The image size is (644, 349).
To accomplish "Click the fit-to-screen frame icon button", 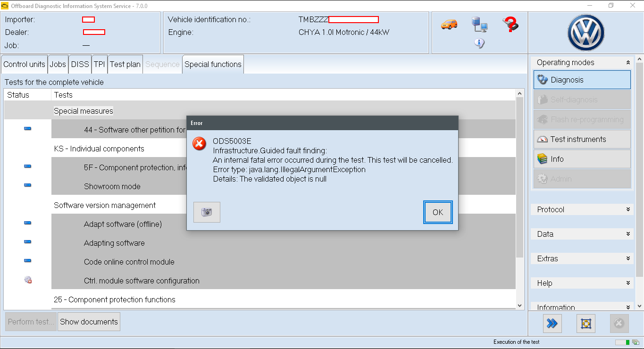I will pyautogui.click(x=586, y=324).
